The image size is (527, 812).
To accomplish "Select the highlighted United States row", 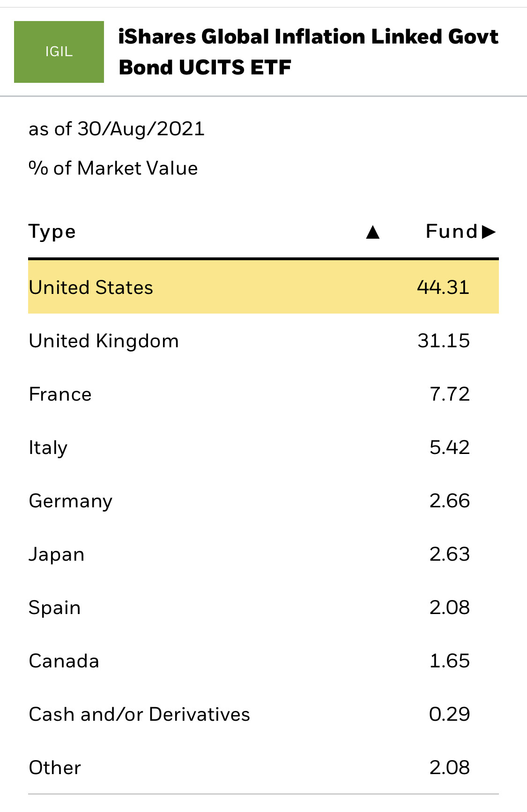I will point(263,287).
